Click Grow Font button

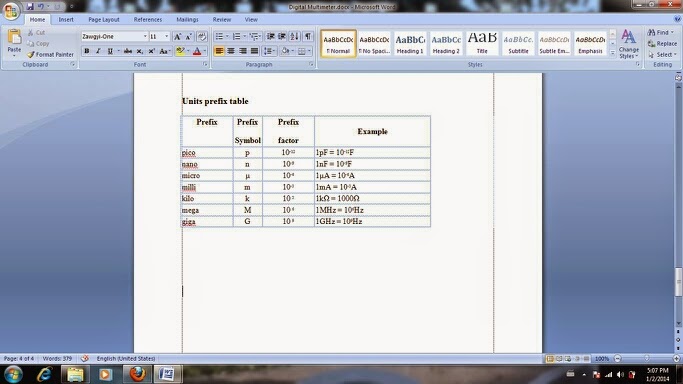[x=177, y=37]
